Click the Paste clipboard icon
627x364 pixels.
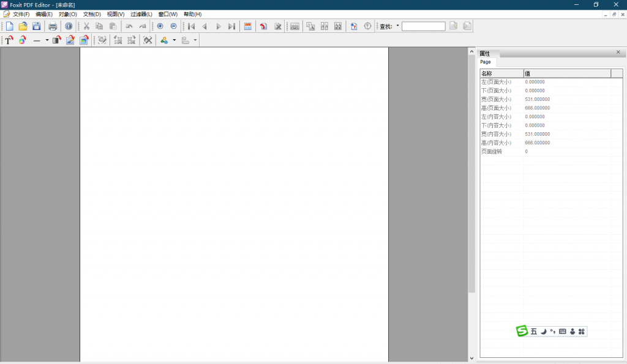click(113, 26)
